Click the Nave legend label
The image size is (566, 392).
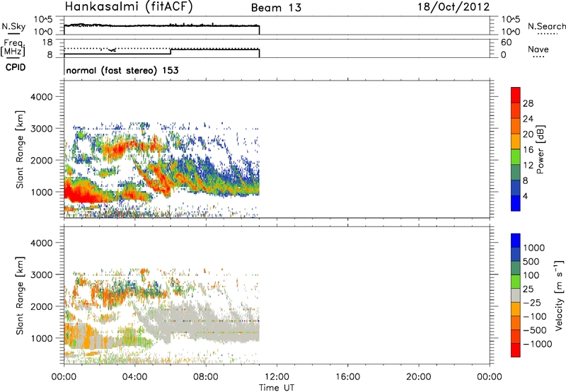(x=538, y=50)
